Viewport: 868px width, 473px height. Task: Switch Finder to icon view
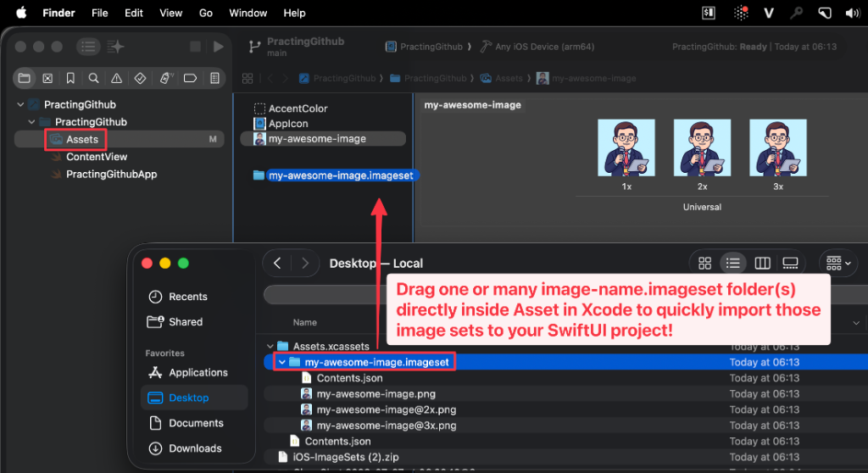(704, 264)
